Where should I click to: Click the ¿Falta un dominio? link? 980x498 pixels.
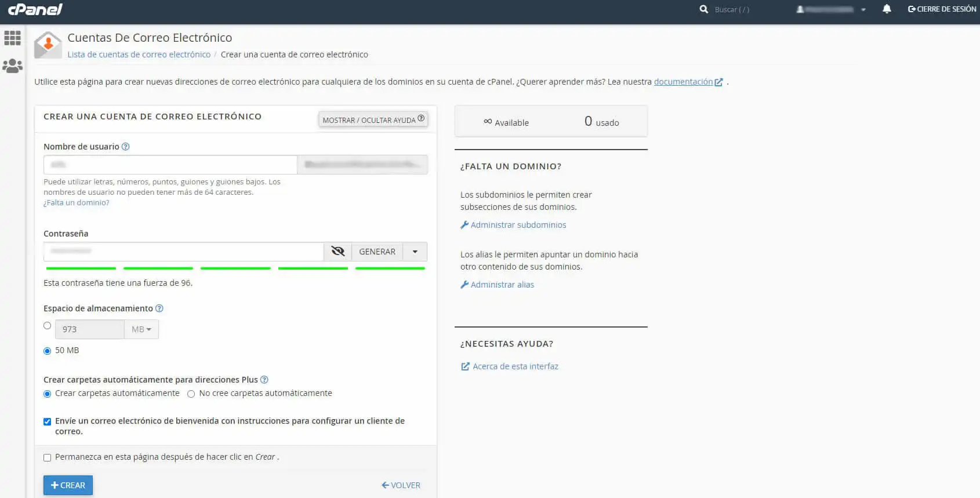pos(77,203)
